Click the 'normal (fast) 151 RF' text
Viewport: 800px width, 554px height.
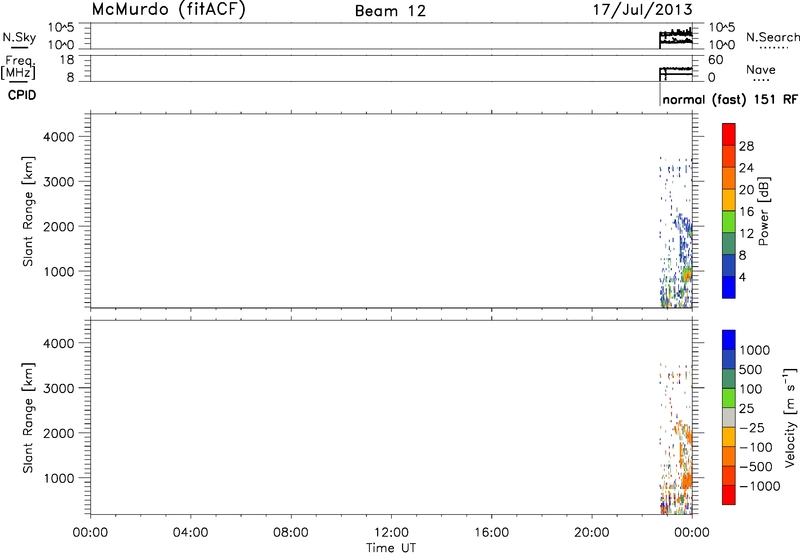tap(730, 99)
